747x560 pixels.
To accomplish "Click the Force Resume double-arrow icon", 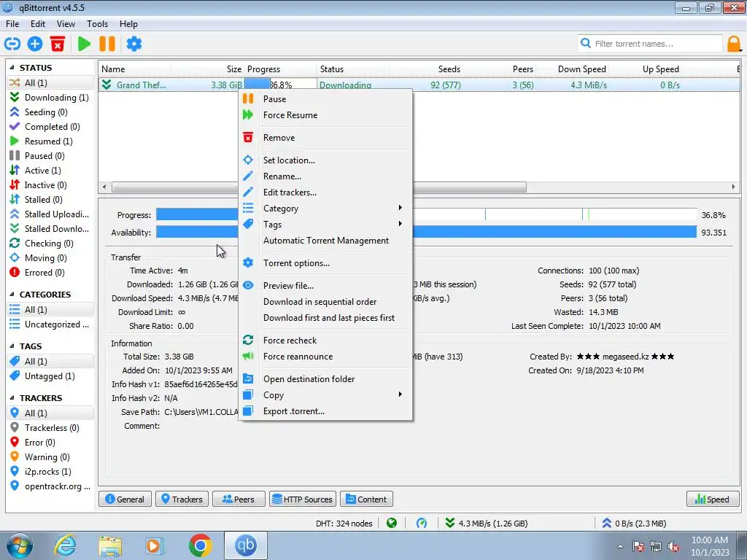I will coord(248,114).
